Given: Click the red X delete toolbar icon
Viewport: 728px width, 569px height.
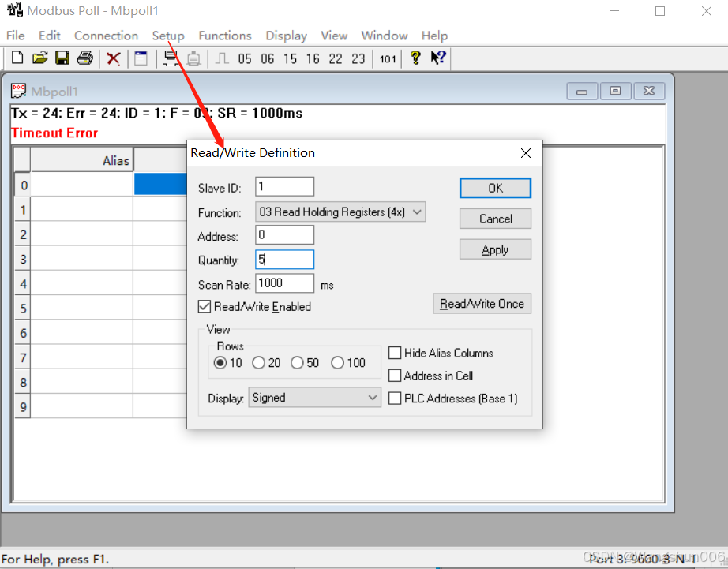Looking at the screenshot, I should tap(113, 58).
